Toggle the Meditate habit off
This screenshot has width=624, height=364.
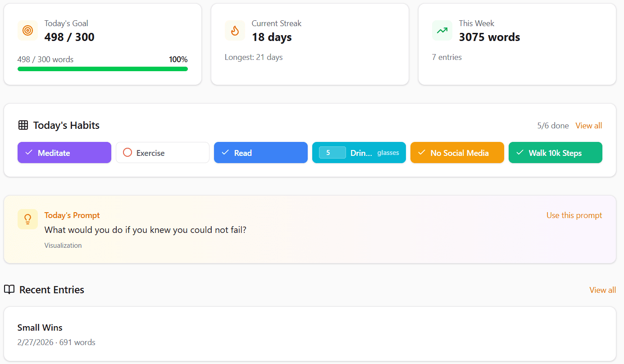click(x=64, y=153)
